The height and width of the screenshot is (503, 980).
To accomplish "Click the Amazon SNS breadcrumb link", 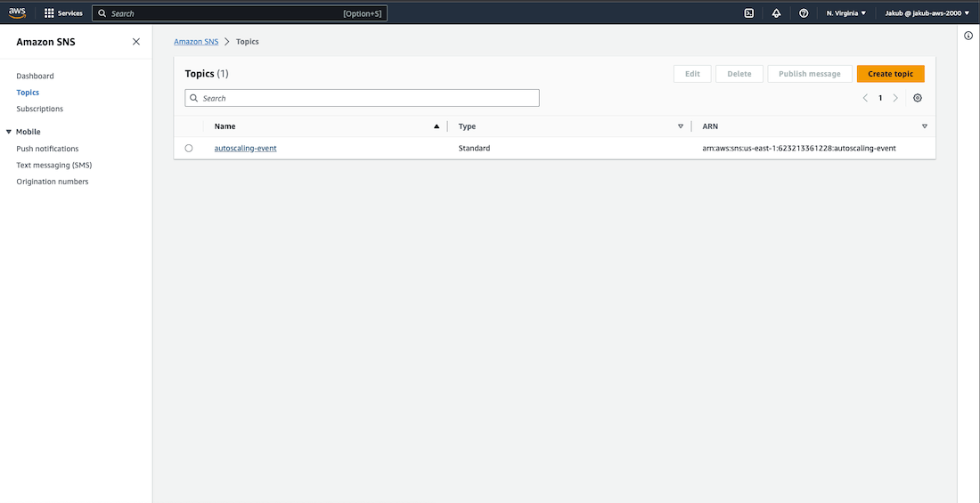I will click(x=196, y=42).
